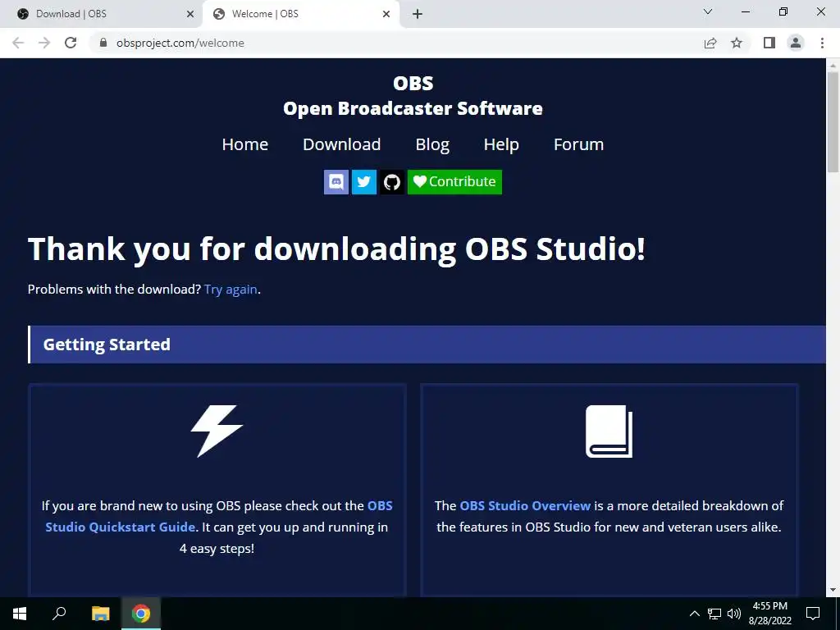Image resolution: width=840 pixels, height=630 pixels.
Task: View site security lock info
Action: point(103,43)
